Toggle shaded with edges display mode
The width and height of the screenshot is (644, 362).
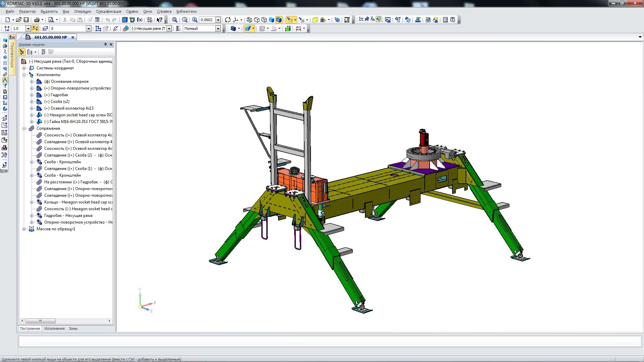click(x=279, y=20)
